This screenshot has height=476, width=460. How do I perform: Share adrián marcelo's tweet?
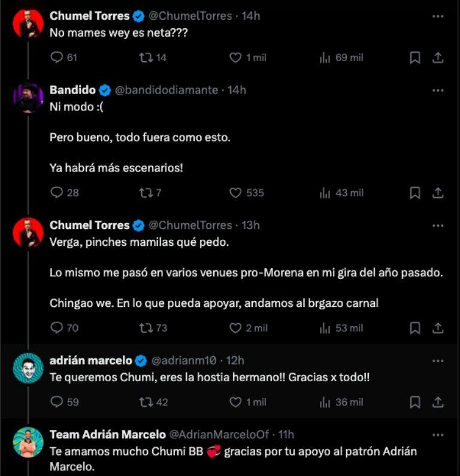coord(438,402)
